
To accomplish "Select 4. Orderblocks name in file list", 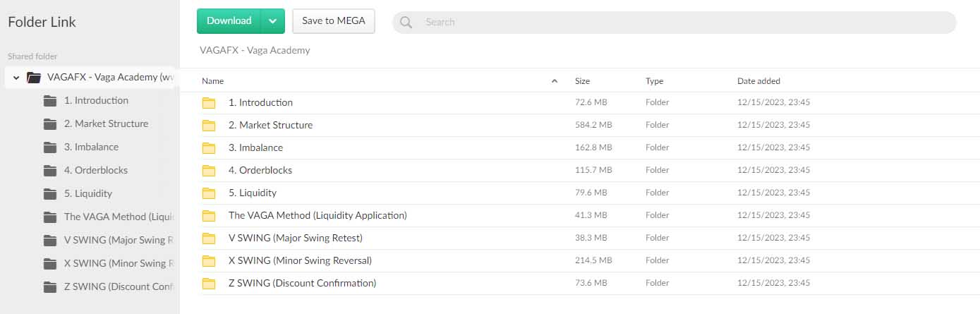I will pyautogui.click(x=260, y=170).
